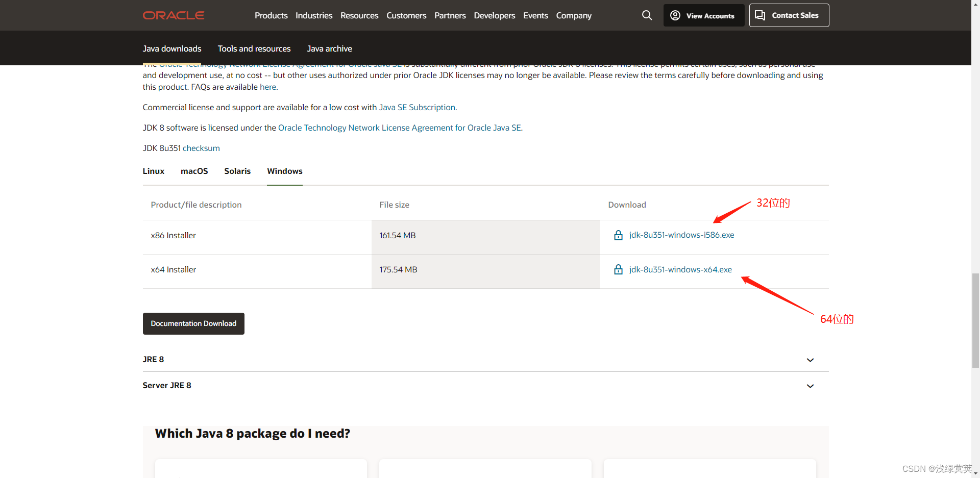Open the Products menu
980x478 pixels.
[x=271, y=15]
